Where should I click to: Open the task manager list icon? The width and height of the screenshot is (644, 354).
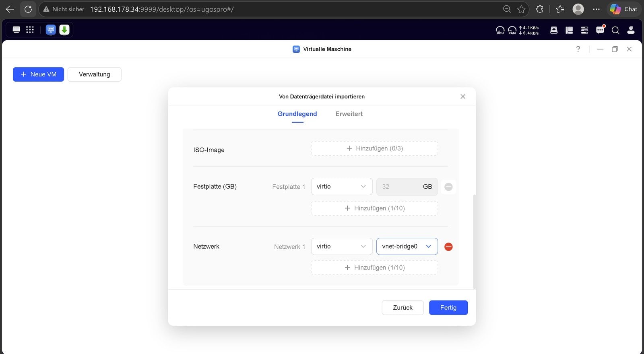click(584, 30)
